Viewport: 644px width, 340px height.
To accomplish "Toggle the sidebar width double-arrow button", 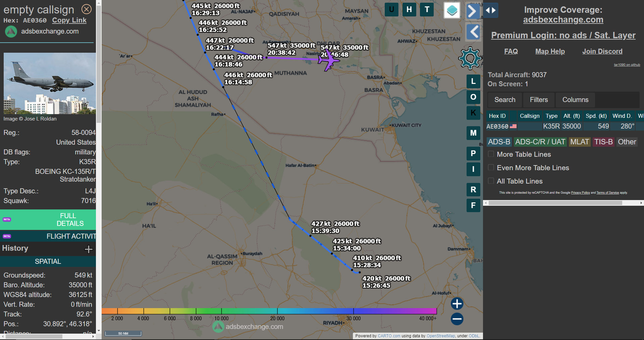I will click(491, 10).
